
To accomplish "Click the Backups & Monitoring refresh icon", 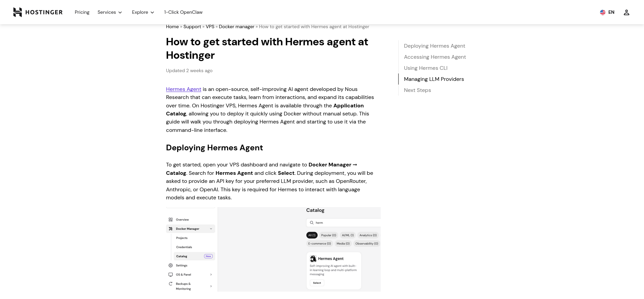I will (170, 284).
